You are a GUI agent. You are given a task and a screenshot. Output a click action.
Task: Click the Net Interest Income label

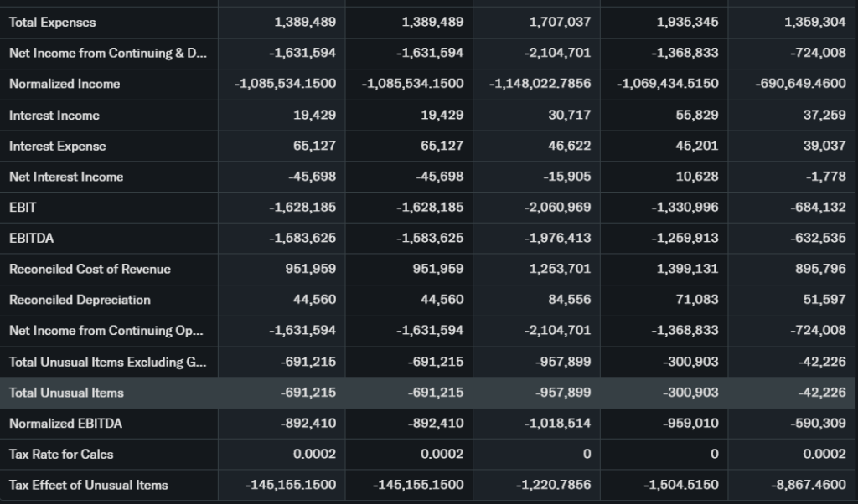click(66, 177)
